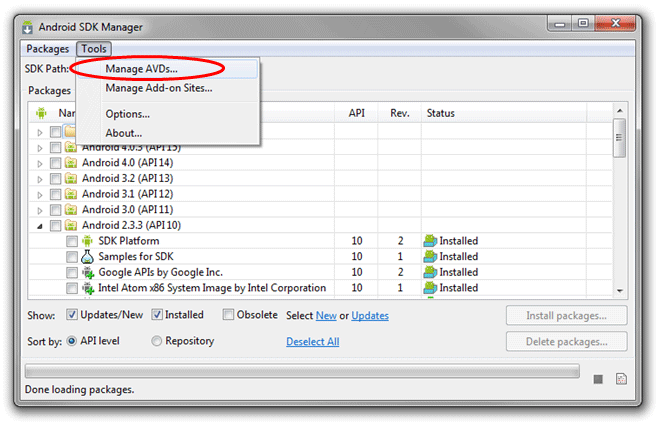The height and width of the screenshot is (422, 657).
Task: Click the Deselect All link
Action: [x=313, y=342]
